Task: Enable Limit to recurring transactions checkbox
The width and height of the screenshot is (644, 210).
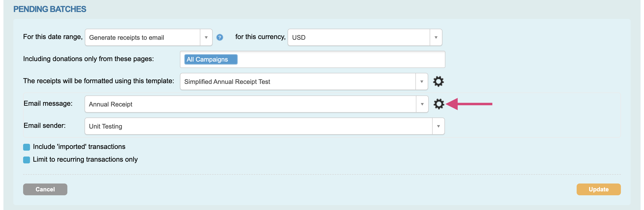Action: (27, 160)
